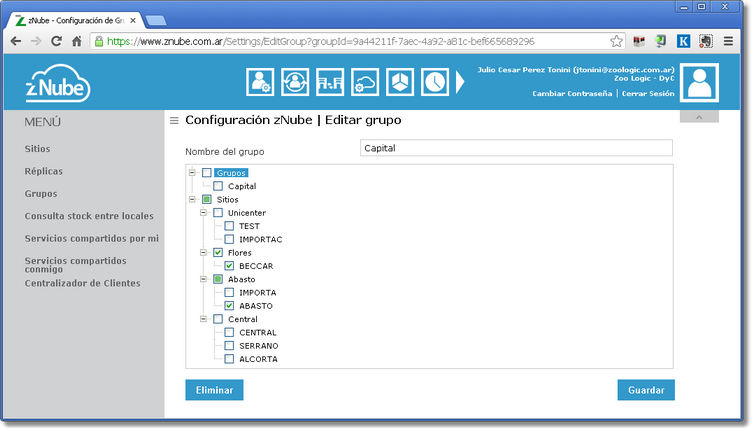Image resolution: width=752 pixels, height=430 pixels.
Task: Open Réplicas in the side menu
Action: point(43,171)
